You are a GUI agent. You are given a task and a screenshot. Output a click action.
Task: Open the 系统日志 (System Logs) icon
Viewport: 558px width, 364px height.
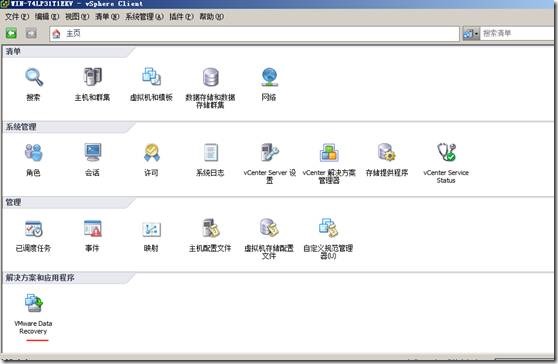[x=211, y=152]
